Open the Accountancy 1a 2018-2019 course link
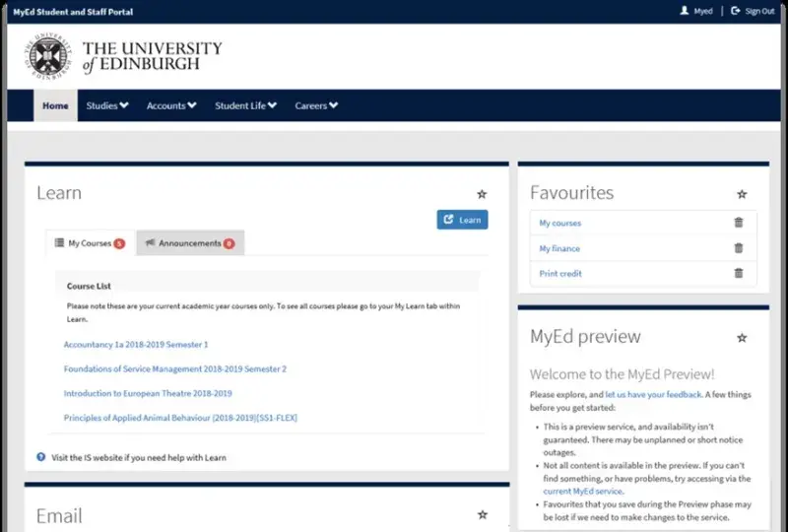The image size is (788, 532). (136, 345)
